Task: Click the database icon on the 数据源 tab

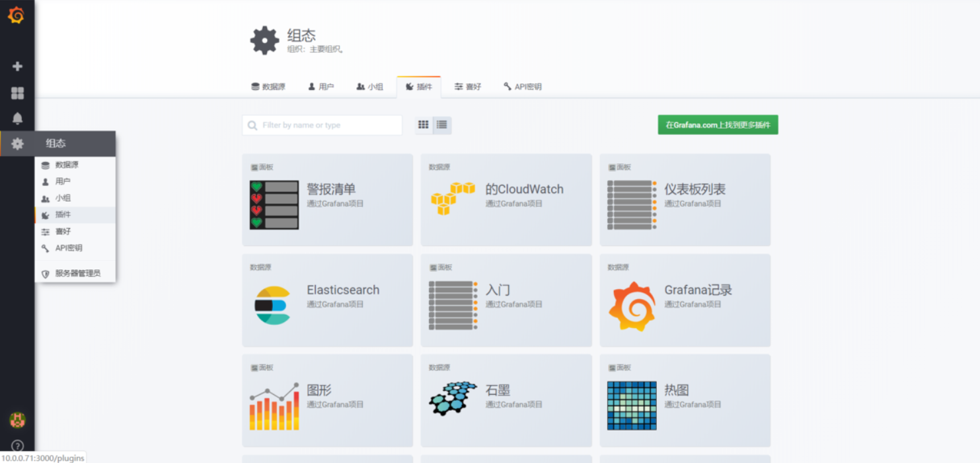Action: coord(255,87)
